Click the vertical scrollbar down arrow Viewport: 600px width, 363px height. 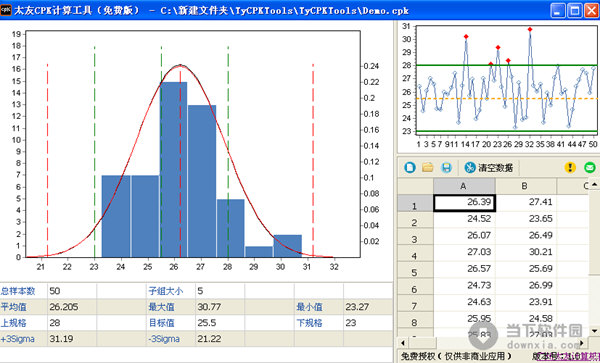pos(594,331)
